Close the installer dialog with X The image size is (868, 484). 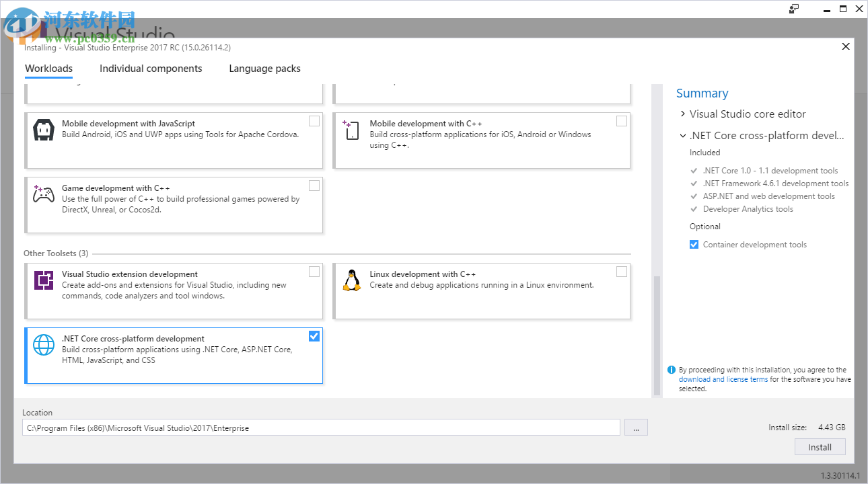coord(846,46)
